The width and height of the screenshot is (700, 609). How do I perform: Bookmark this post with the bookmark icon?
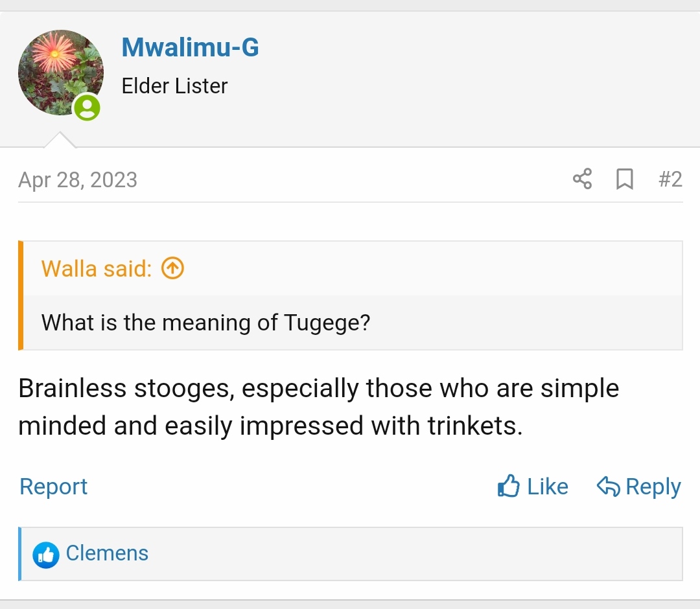coord(625,179)
